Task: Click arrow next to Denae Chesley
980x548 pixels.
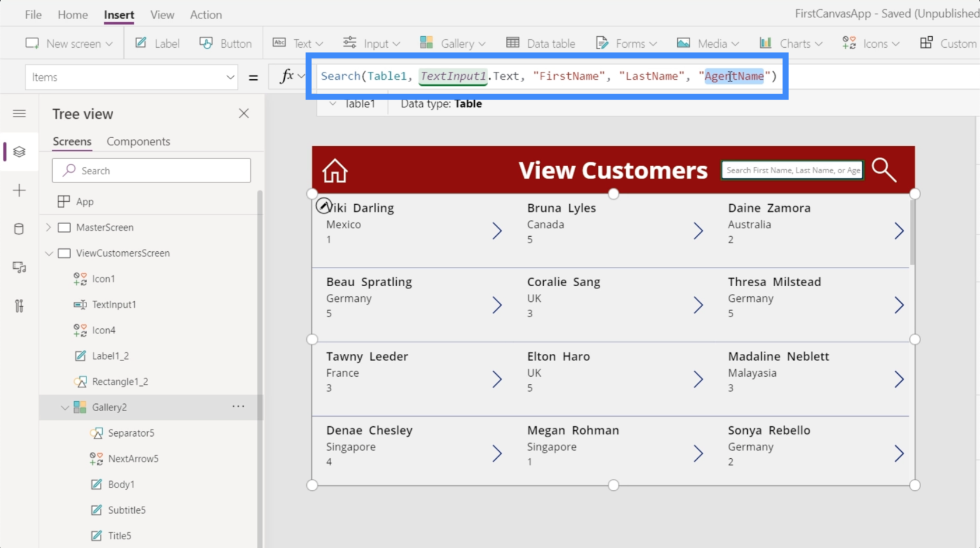Action: (497, 454)
